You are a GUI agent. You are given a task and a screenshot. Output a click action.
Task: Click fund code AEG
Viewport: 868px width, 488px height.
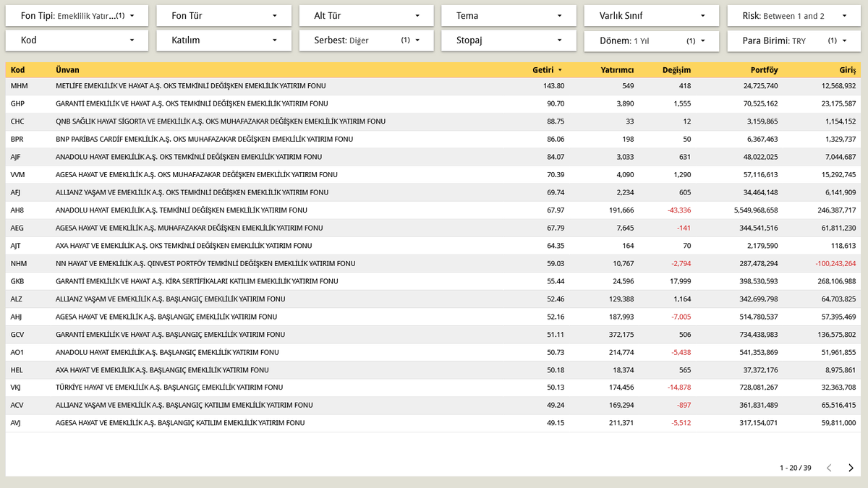(x=17, y=228)
